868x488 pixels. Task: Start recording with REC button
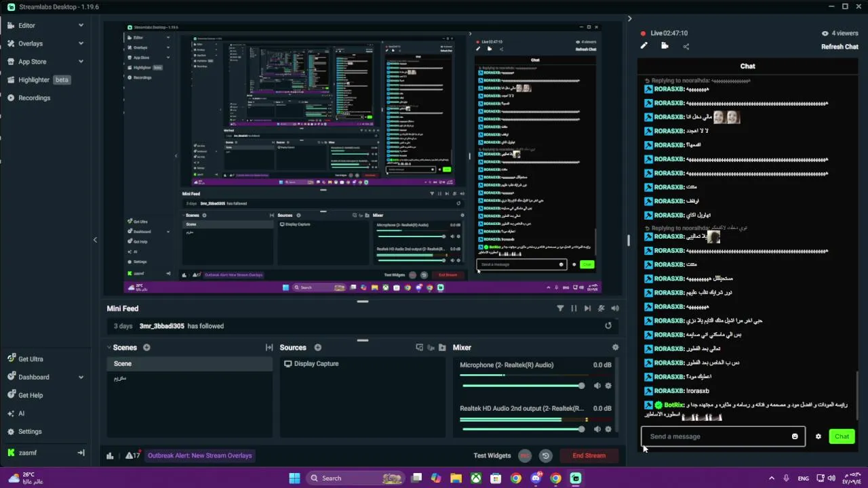[525, 455]
